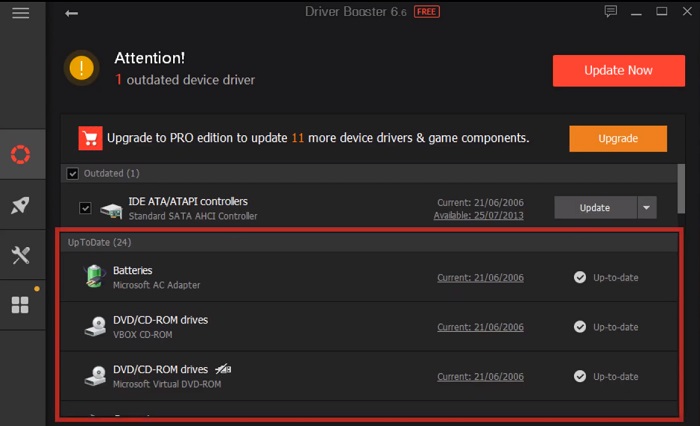Select the VBOX CD-ROM row text

142,334
